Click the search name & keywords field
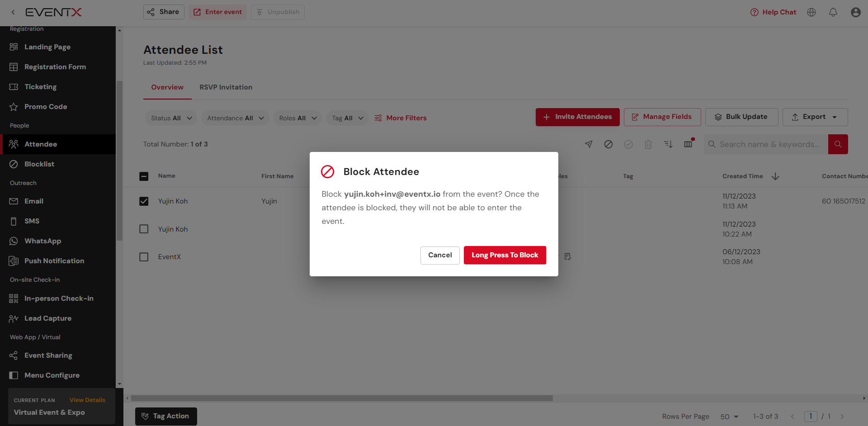Image resolution: width=868 pixels, height=426 pixels. tap(769, 144)
